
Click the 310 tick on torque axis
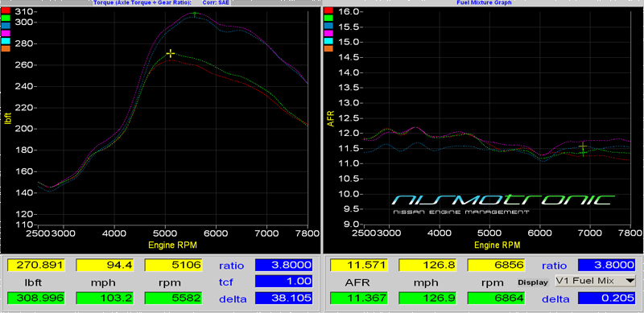coord(23,11)
